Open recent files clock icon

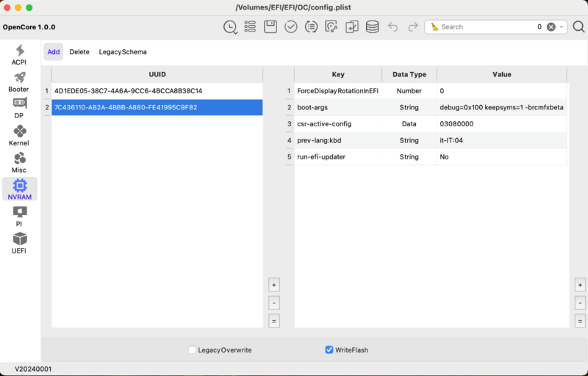[x=230, y=27]
